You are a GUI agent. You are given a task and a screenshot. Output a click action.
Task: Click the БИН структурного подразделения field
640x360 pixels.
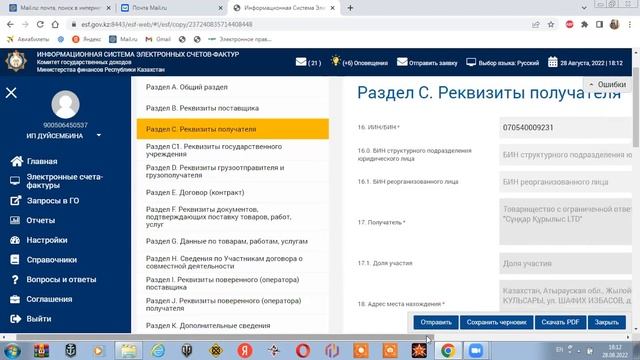[x=565, y=155]
